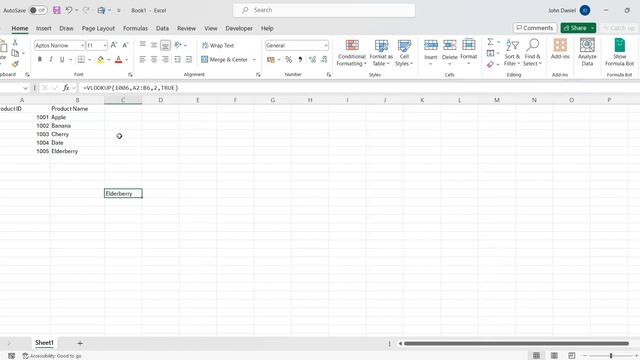Switch to the Review tab
640x360 pixels.
pos(186,28)
